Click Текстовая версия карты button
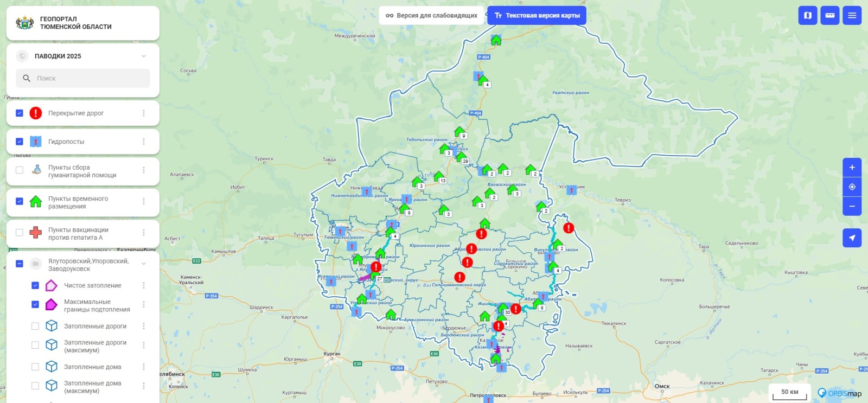Screen dimensions: 868x403 click(x=537, y=16)
